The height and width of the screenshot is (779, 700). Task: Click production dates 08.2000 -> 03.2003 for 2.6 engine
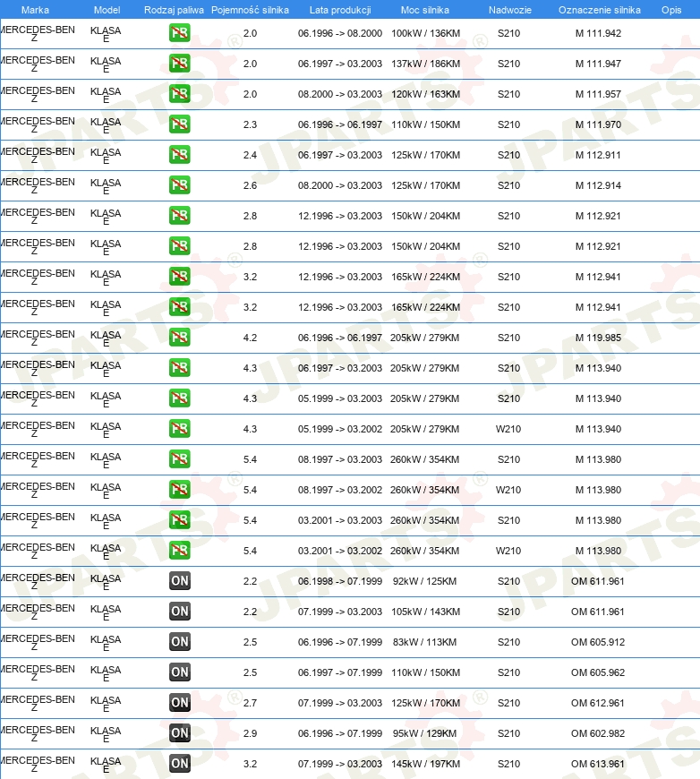(x=340, y=185)
